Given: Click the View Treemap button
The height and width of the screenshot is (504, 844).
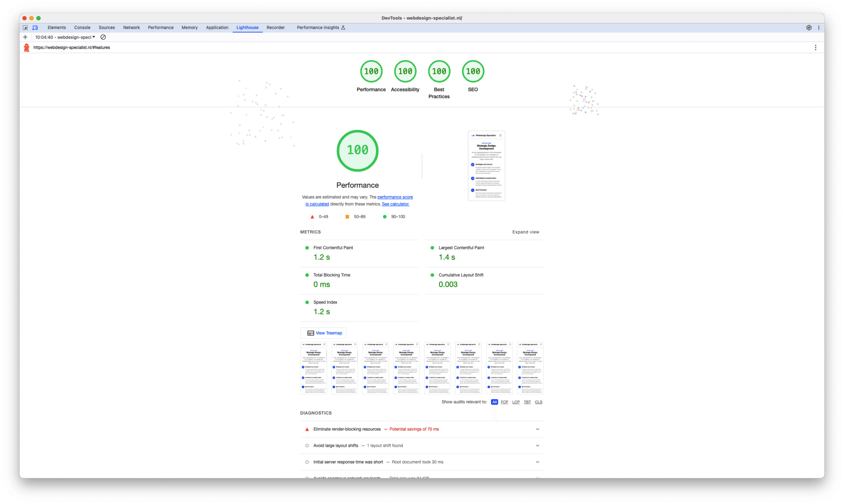Looking at the screenshot, I should coord(323,333).
